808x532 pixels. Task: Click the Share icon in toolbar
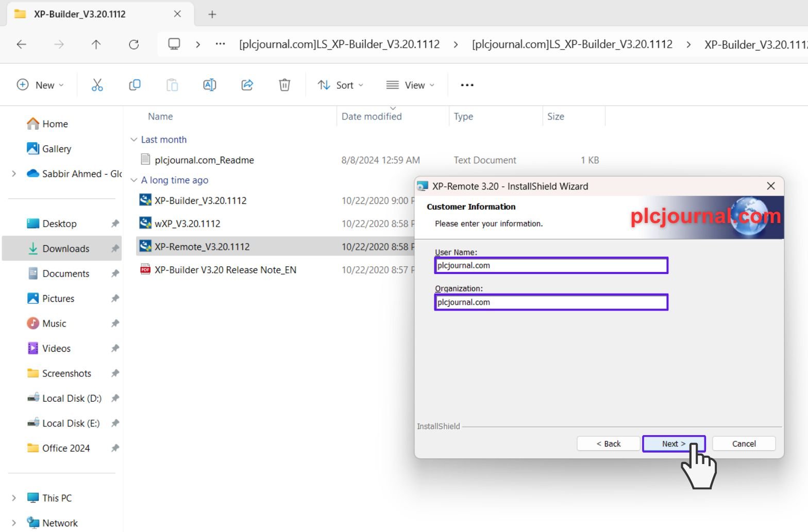pos(247,85)
